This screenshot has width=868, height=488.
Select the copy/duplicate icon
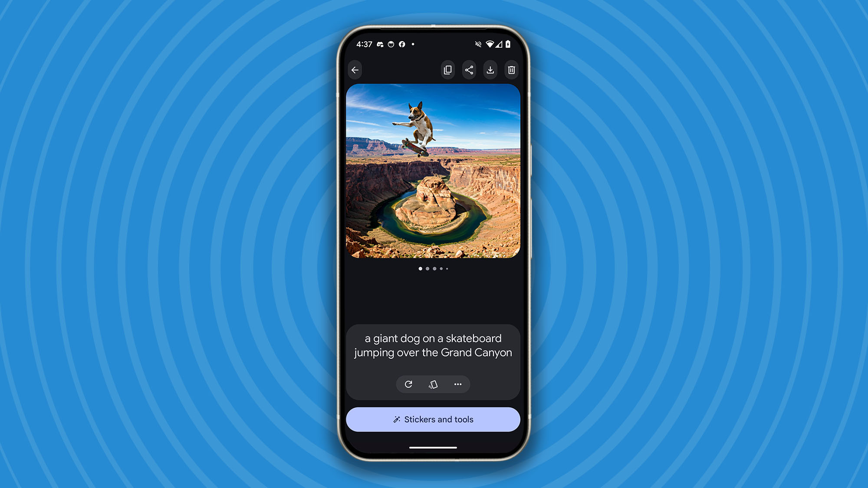click(448, 70)
